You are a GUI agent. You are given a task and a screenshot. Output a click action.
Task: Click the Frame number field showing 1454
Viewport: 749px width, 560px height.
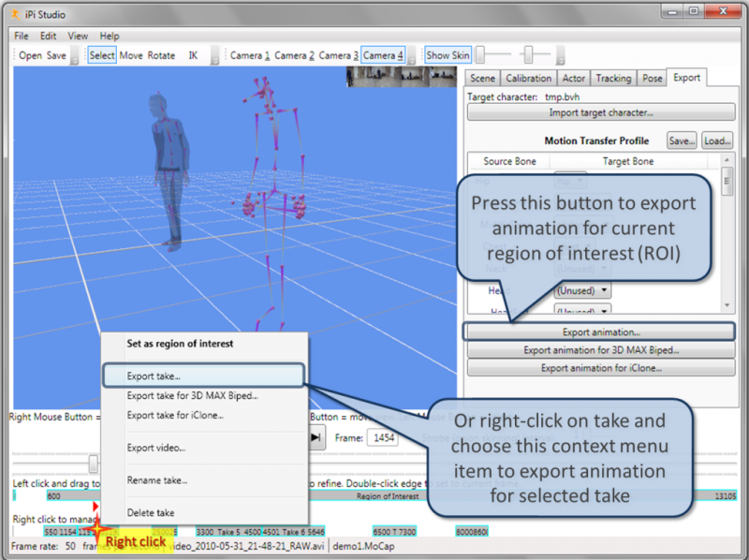coord(383,437)
